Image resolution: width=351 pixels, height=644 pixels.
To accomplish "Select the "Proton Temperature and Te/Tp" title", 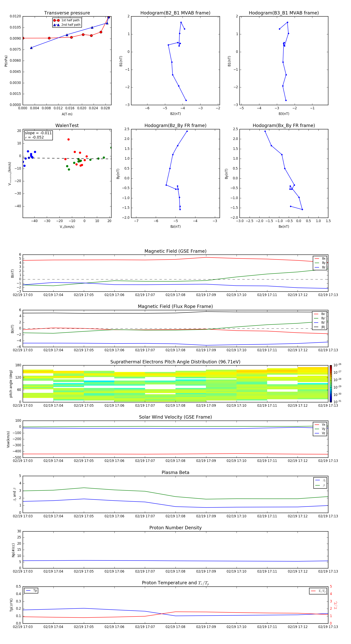I will pyautogui.click(x=175, y=583).
